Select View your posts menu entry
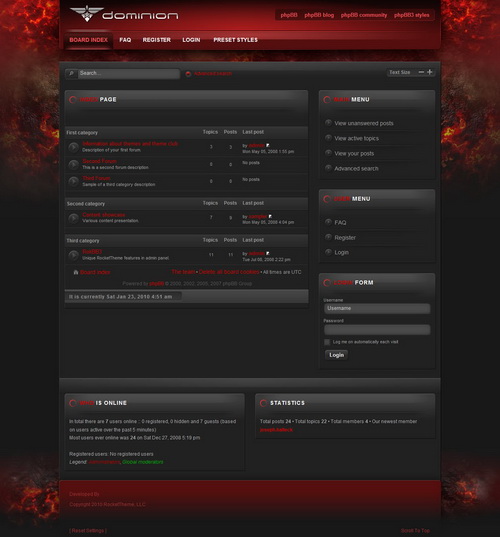 [354, 153]
